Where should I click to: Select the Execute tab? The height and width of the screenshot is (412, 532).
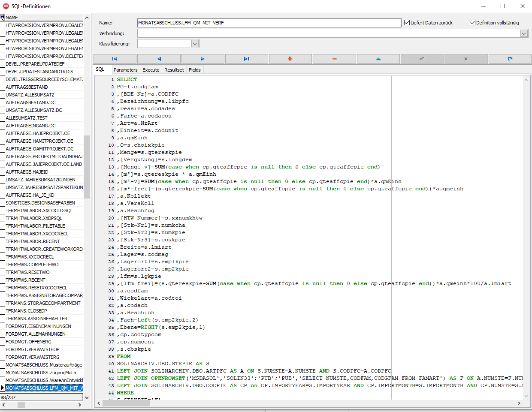point(151,70)
